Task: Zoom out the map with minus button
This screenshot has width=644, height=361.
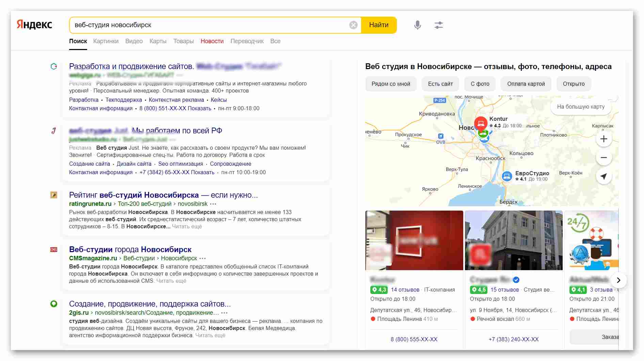Action: coord(604,158)
